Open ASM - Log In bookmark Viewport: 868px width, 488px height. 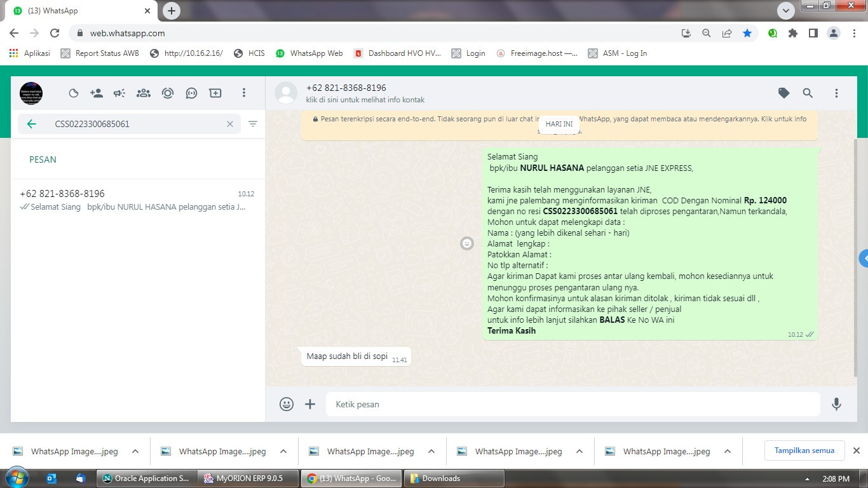point(618,53)
